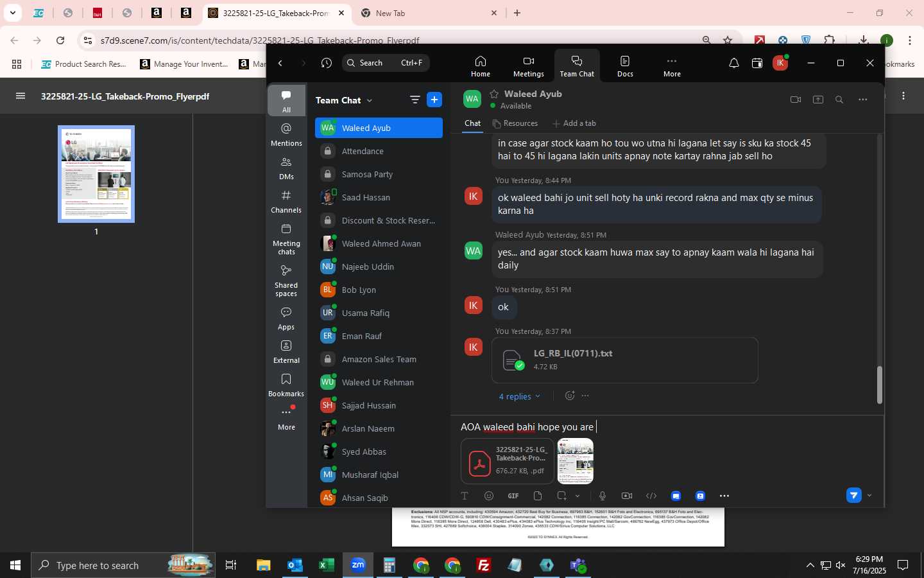
Task: Insert a code snippet in the composer
Action: (x=651, y=496)
